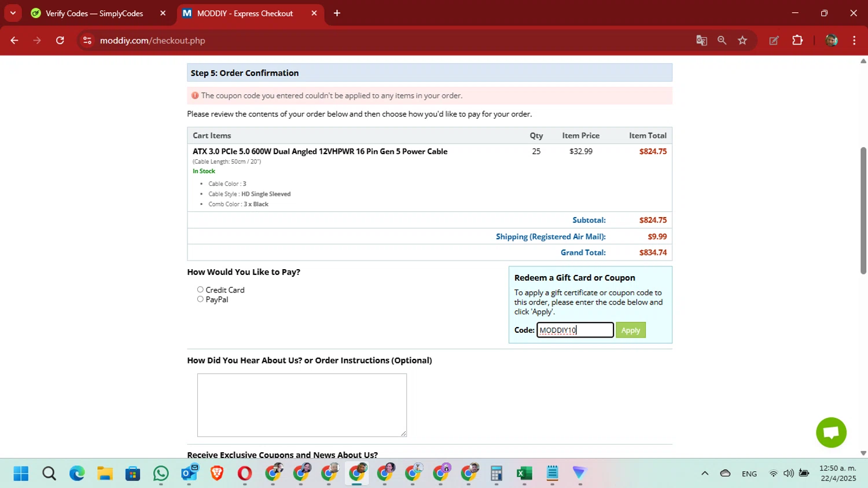868x488 pixels.
Task: Open a new browser tab
Action: coord(337,13)
